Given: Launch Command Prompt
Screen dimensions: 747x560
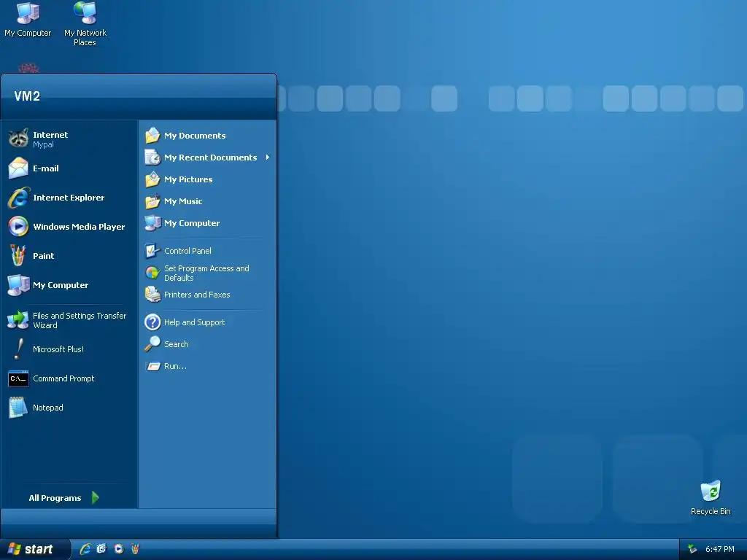Looking at the screenshot, I should pyautogui.click(x=69, y=378).
